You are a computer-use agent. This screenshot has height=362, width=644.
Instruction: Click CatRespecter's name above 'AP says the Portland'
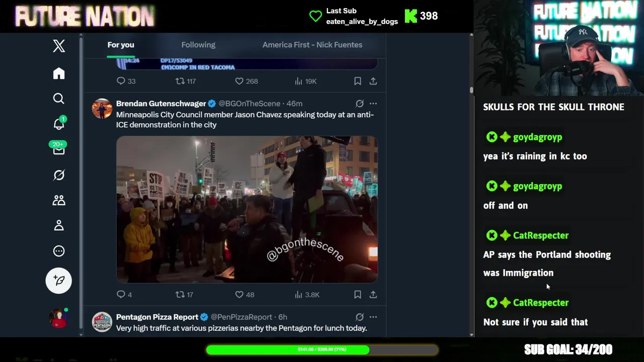click(x=540, y=235)
